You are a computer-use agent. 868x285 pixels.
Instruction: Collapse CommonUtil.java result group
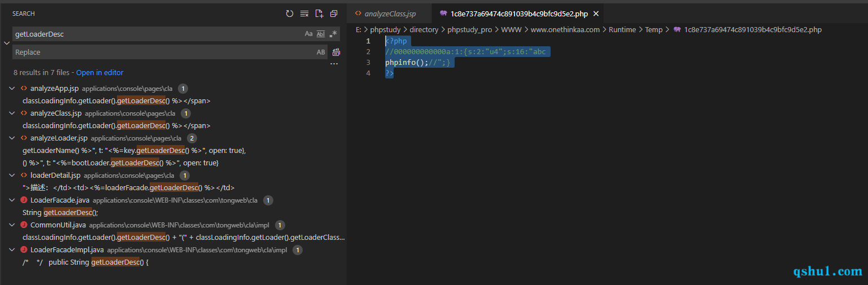(12, 225)
